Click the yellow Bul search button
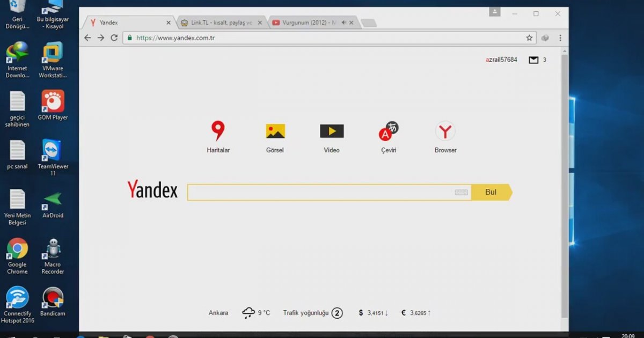Screen dimensions: 644x338 (x=492, y=192)
